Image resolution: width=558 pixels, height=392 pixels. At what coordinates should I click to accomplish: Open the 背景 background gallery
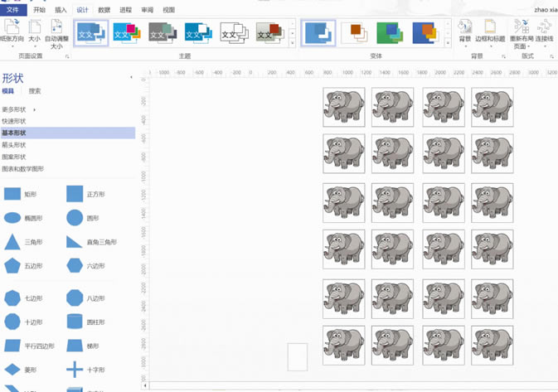465,31
